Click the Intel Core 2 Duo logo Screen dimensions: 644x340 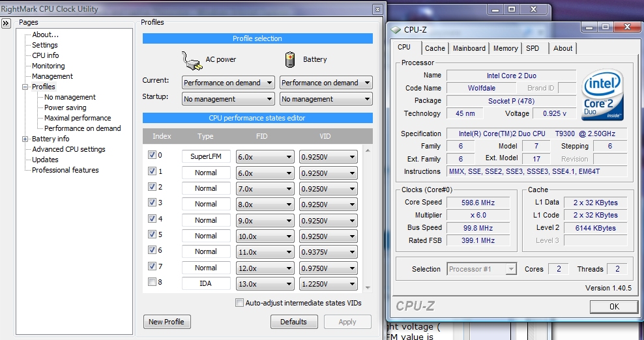[605, 94]
